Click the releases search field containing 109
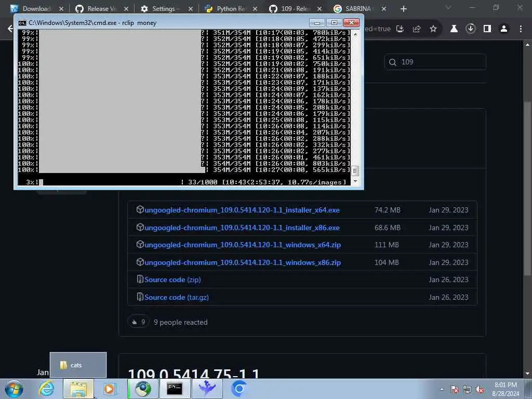Screen dimensions: 532x399 click(x=435, y=62)
